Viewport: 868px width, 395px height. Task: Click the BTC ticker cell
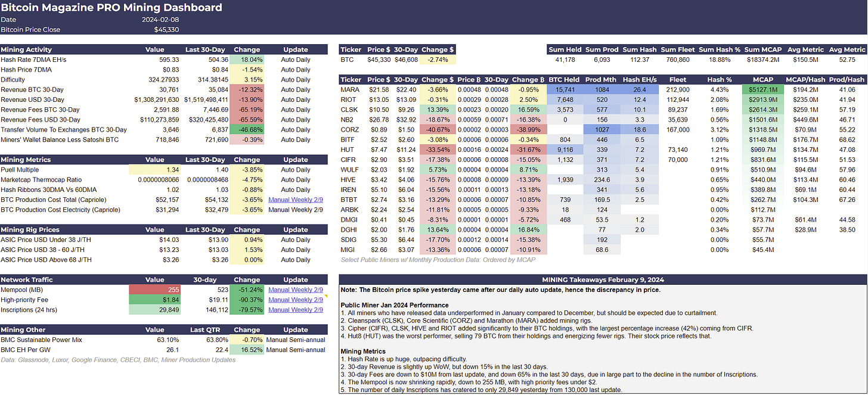pyautogui.click(x=348, y=60)
